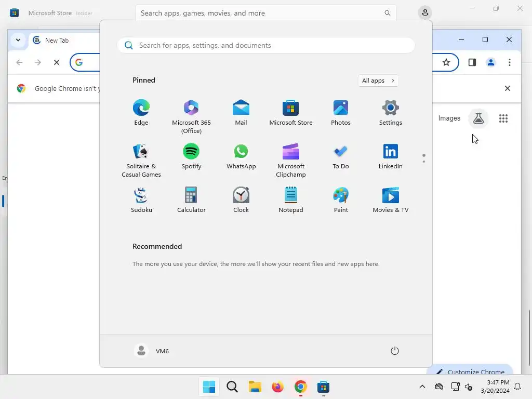Launch Firefox from the taskbar
The height and width of the screenshot is (399, 532).
point(277,387)
